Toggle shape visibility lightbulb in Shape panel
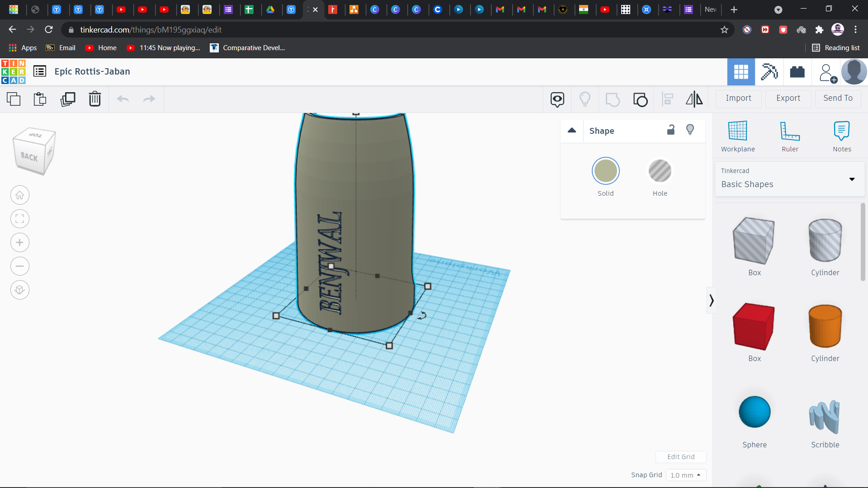Image resolution: width=868 pixels, height=488 pixels. [690, 130]
